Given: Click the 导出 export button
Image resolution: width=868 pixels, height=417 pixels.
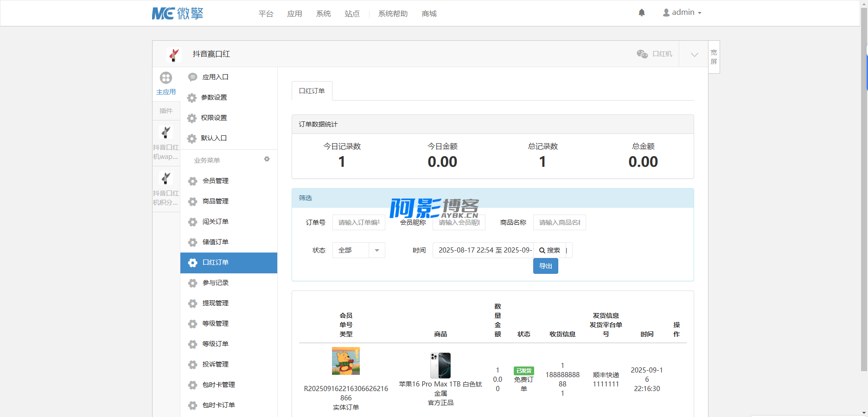Looking at the screenshot, I should point(545,266).
